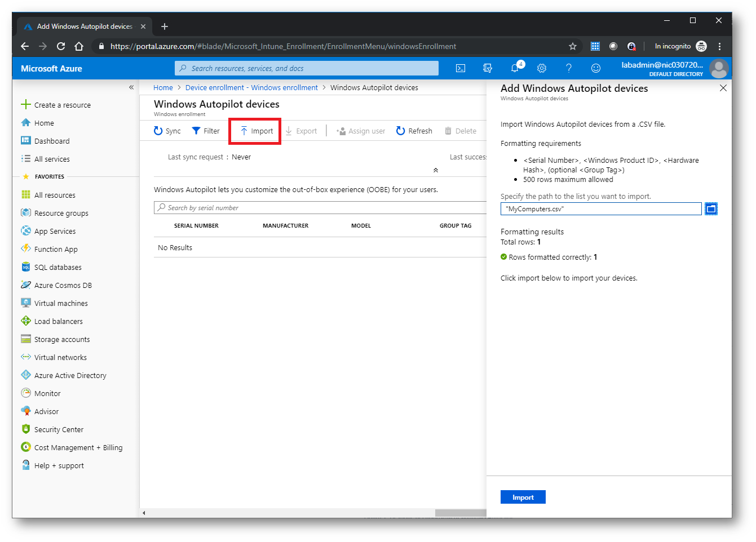
Task: Open help question mark icon
Action: click(569, 68)
